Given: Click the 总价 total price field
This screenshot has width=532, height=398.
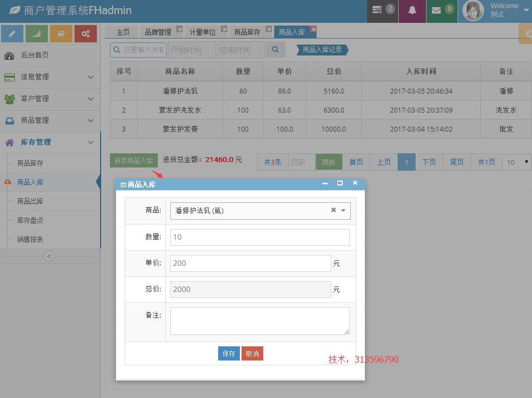Looking at the screenshot, I should 250,289.
